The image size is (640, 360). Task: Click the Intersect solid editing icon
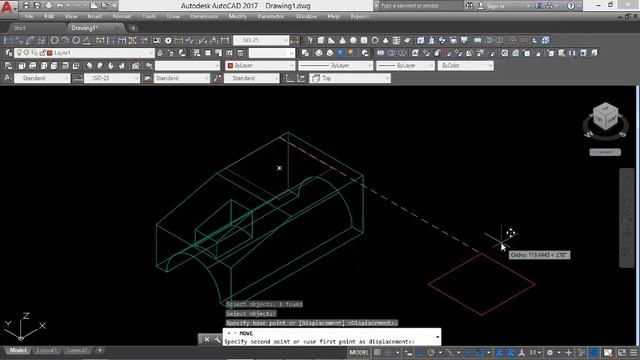tap(402, 53)
